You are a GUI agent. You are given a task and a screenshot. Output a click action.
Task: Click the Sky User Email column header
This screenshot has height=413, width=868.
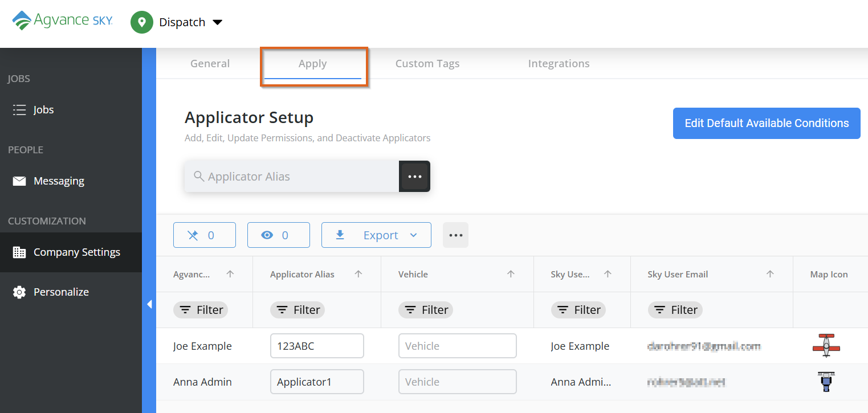pos(678,275)
